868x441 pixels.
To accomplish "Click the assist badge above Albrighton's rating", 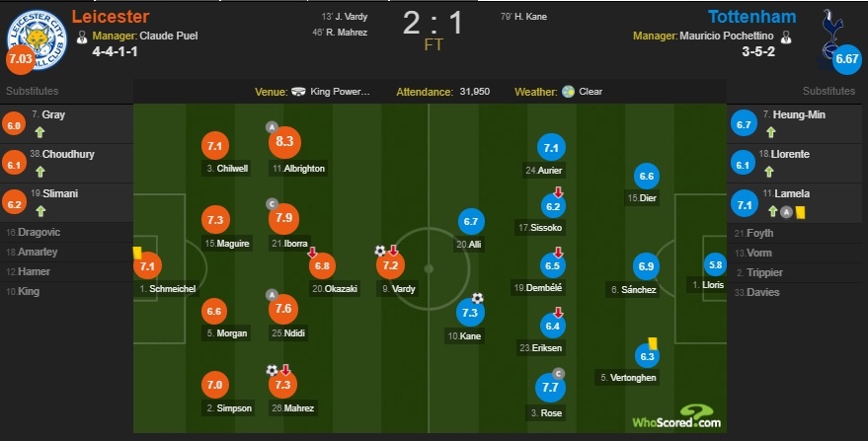I will (272, 127).
